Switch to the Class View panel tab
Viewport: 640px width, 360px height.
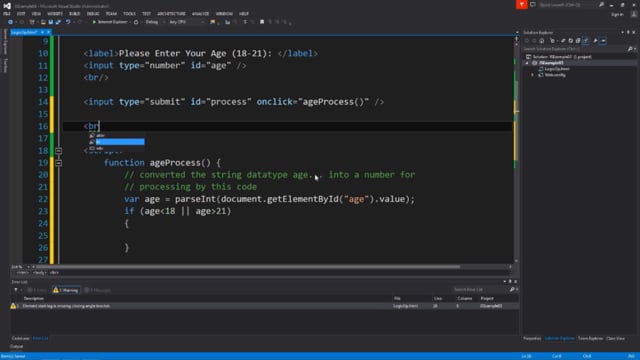[616, 338]
